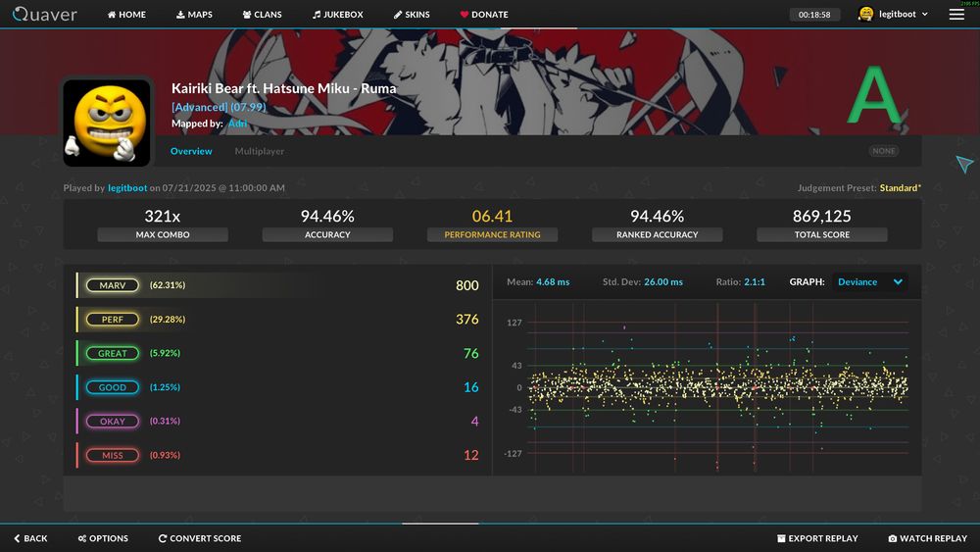Click the Deviance dropdown chevron
Viewport: 980px width, 552px height.
898,282
